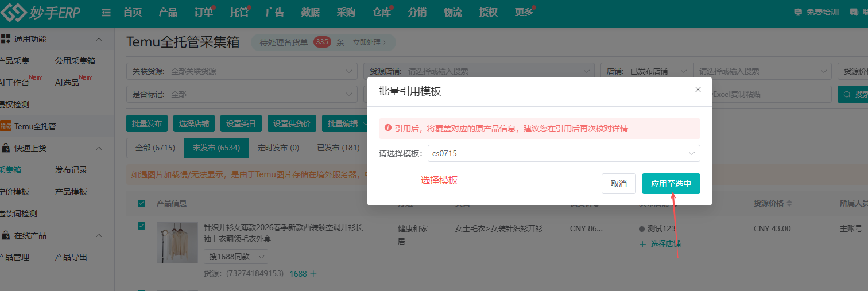The width and height of the screenshot is (868, 291).
Task: Click 设置供货价 button
Action: [292, 123]
